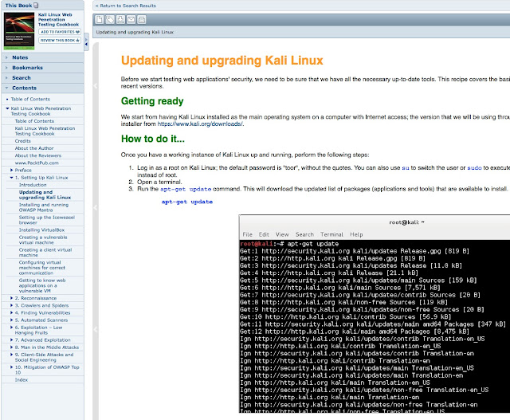510x420 pixels.
Task: Open About the Reviewers section
Action: tap(38, 156)
